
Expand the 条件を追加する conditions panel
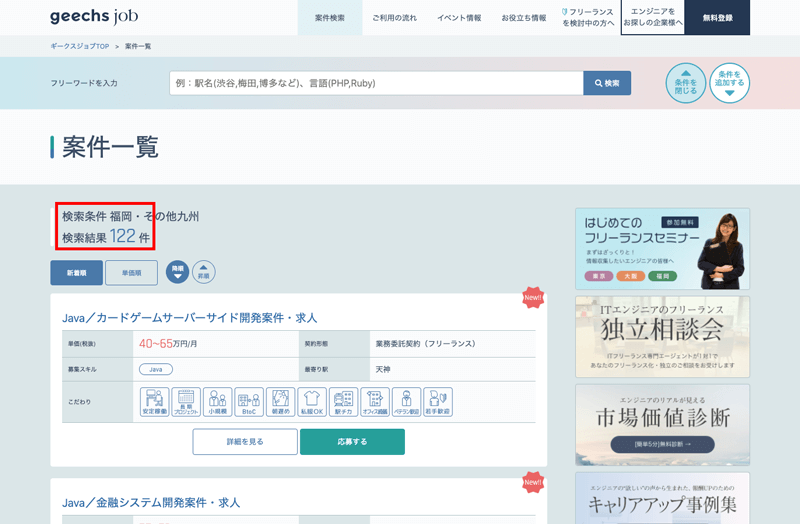tap(730, 83)
